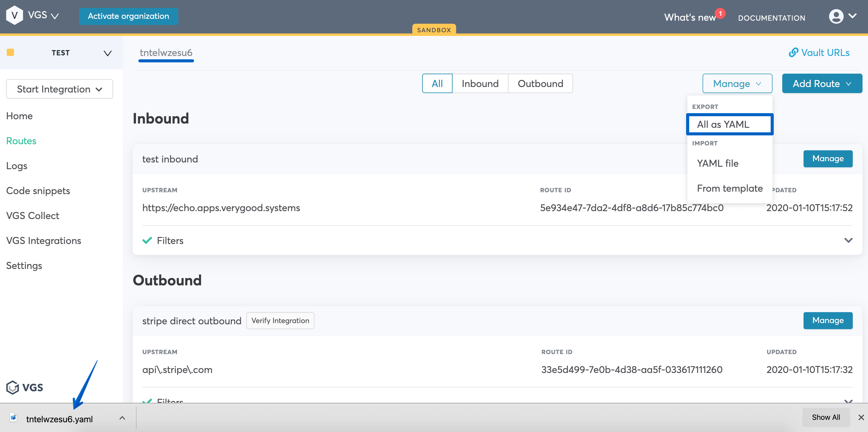
Task: Open the Start Integration dropdown
Action: (60, 89)
